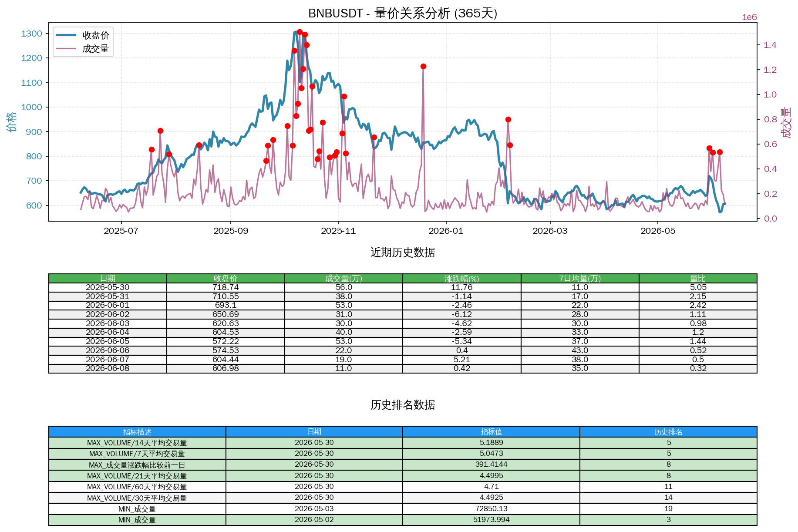Screen dimensions: 798x532
Task: Click the indicator value 391.4144
Action: coord(492,465)
